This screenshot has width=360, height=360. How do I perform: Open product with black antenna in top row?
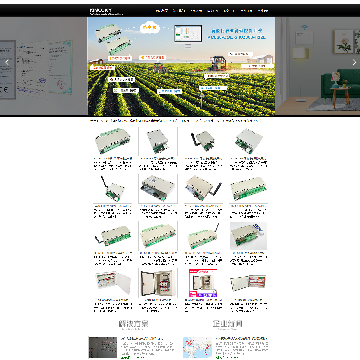pos(204,141)
